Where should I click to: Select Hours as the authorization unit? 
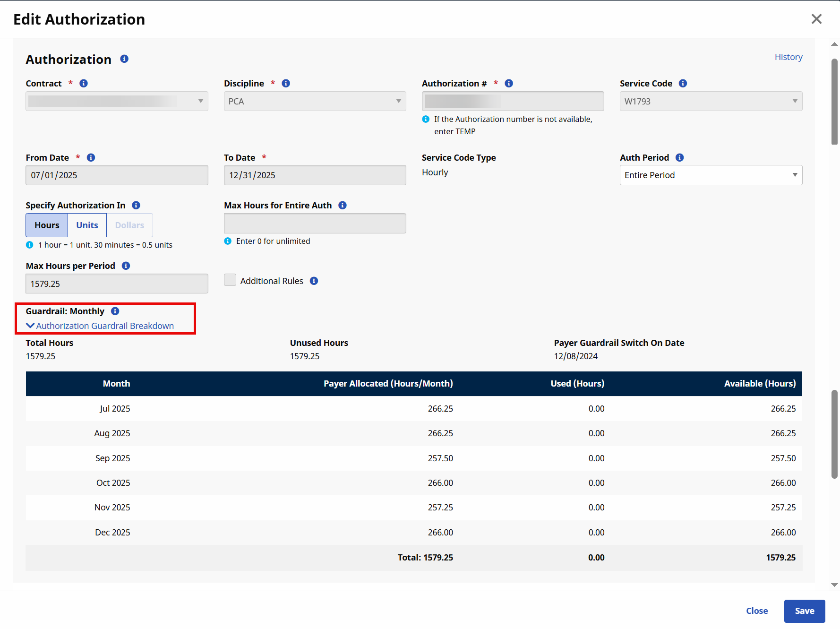click(x=47, y=225)
